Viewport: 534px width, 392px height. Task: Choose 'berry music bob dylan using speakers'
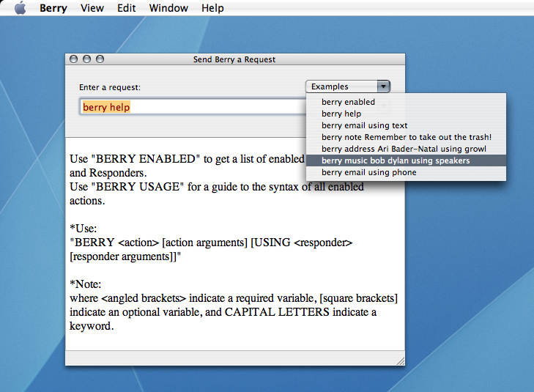click(406, 160)
